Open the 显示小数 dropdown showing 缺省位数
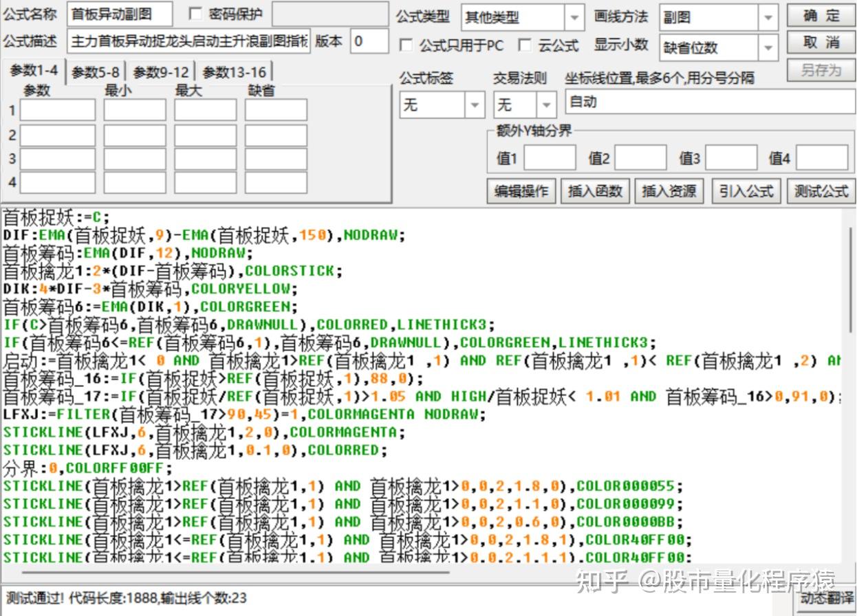 click(768, 47)
